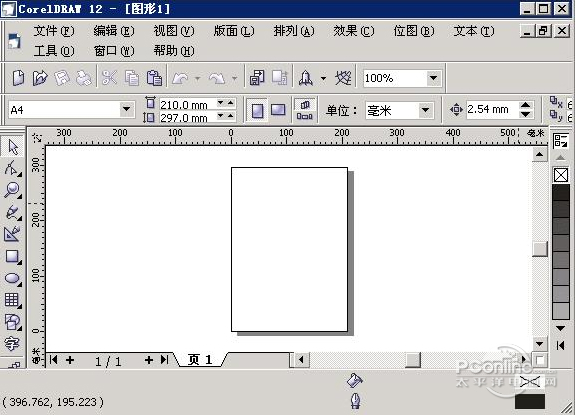Select the 页 1 page tab
The height and width of the screenshot is (418, 576).
point(200,360)
